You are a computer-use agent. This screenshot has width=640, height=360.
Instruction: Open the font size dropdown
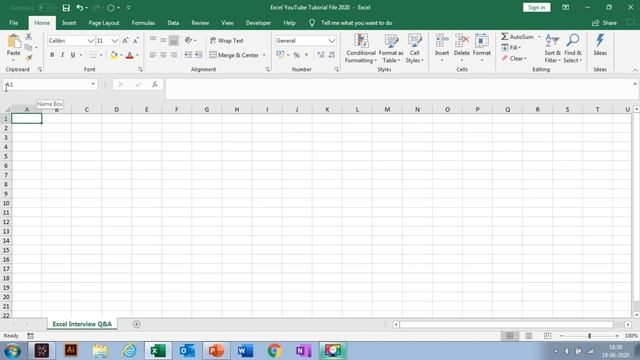(x=114, y=40)
